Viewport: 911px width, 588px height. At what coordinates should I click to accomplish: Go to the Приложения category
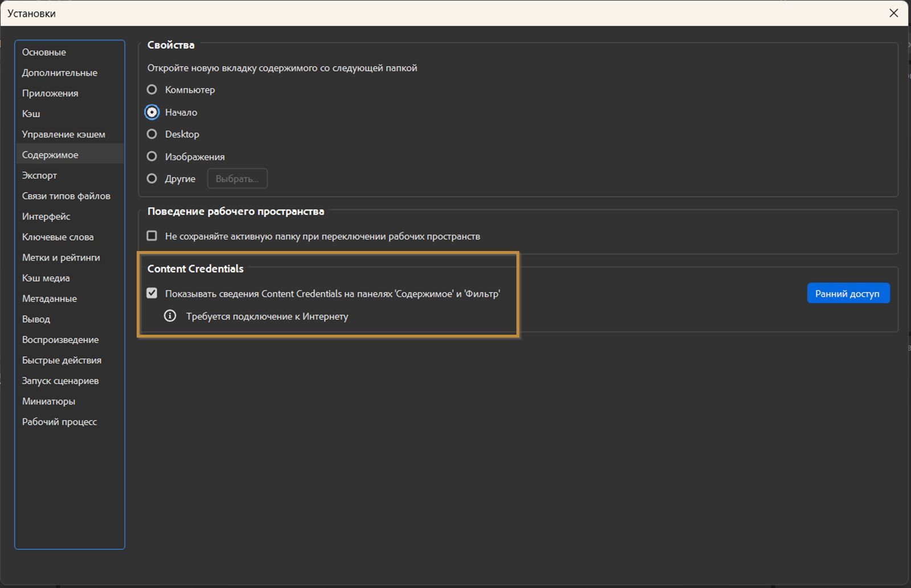(69, 93)
